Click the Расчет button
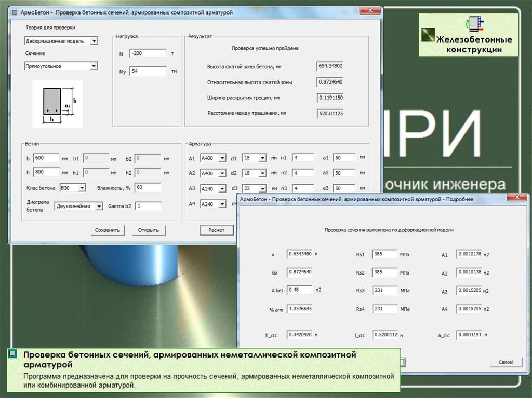Image resolution: width=532 pixels, height=398 pixels. click(217, 230)
